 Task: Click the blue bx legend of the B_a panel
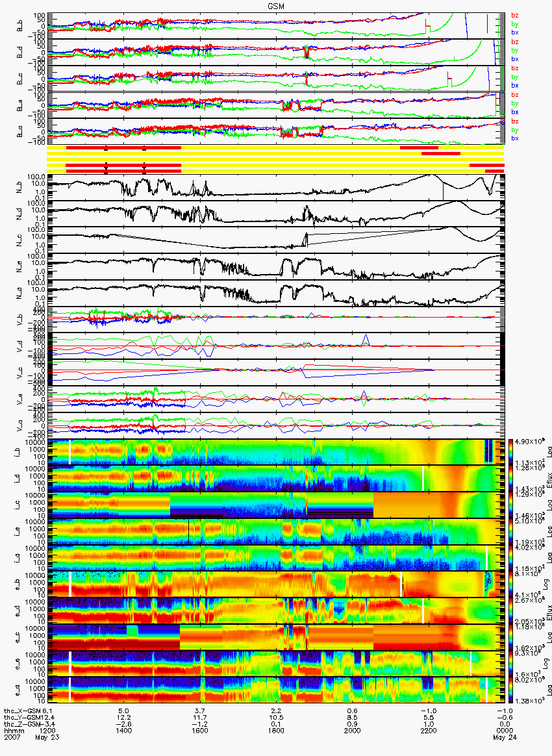click(515, 138)
